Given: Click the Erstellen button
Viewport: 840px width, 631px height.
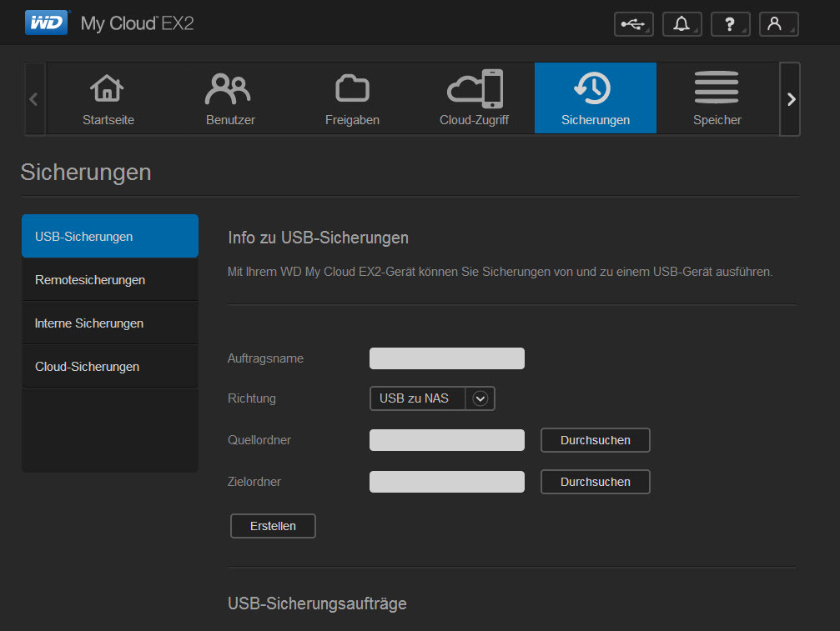Looking at the screenshot, I should point(273,526).
